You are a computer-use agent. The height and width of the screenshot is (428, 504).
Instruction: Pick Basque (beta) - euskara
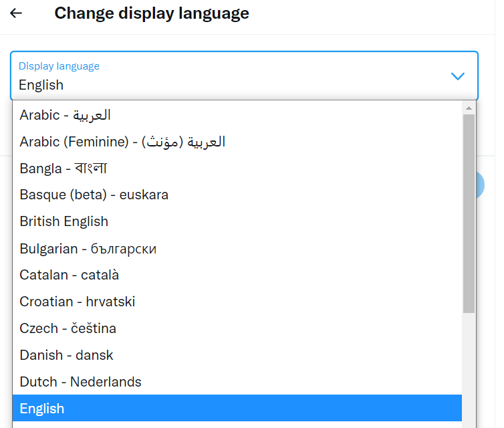(x=237, y=195)
